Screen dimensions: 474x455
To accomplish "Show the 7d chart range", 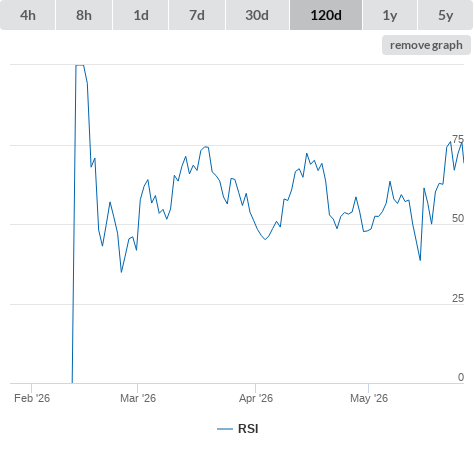I will tap(197, 15).
